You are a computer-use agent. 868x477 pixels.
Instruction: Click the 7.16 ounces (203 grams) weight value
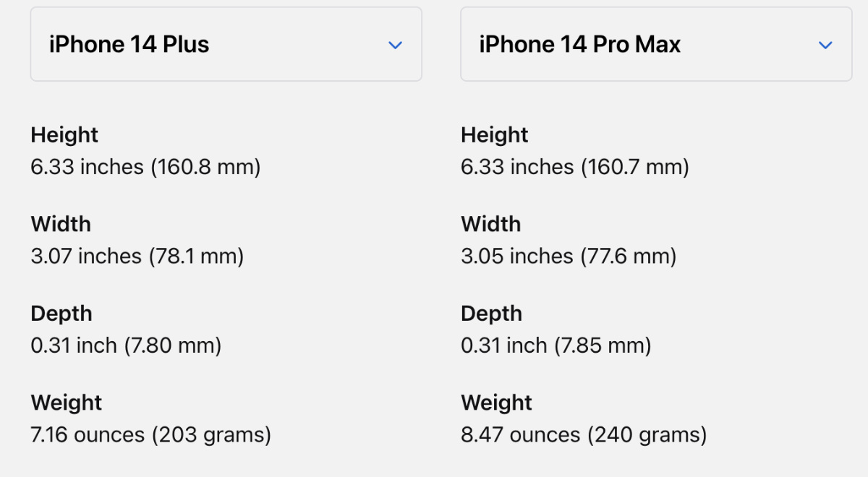(x=150, y=435)
